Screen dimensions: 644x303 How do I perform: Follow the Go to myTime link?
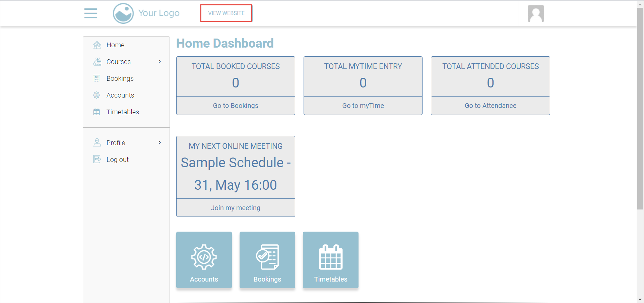click(x=363, y=106)
